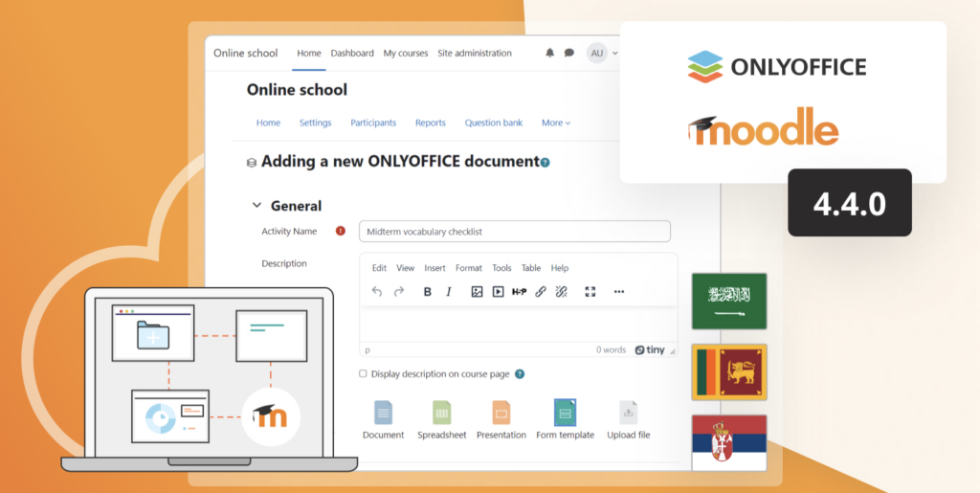Expand the More dropdown in course navigation

(x=555, y=123)
